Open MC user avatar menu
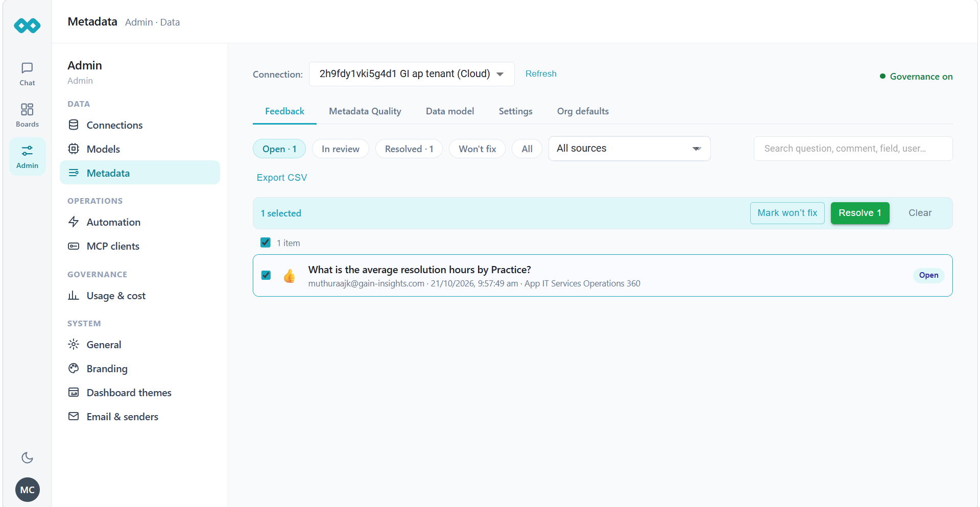Viewport: 980px width, 507px height. 27,490
